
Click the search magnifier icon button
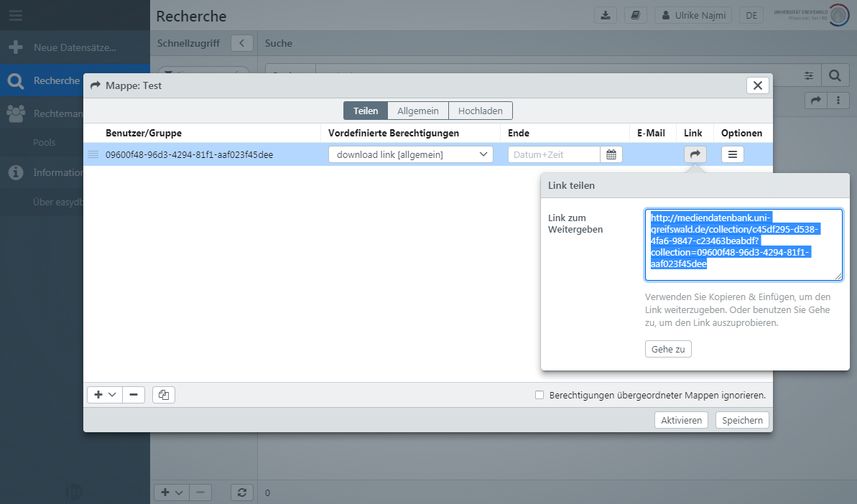(x=835, y=75)
